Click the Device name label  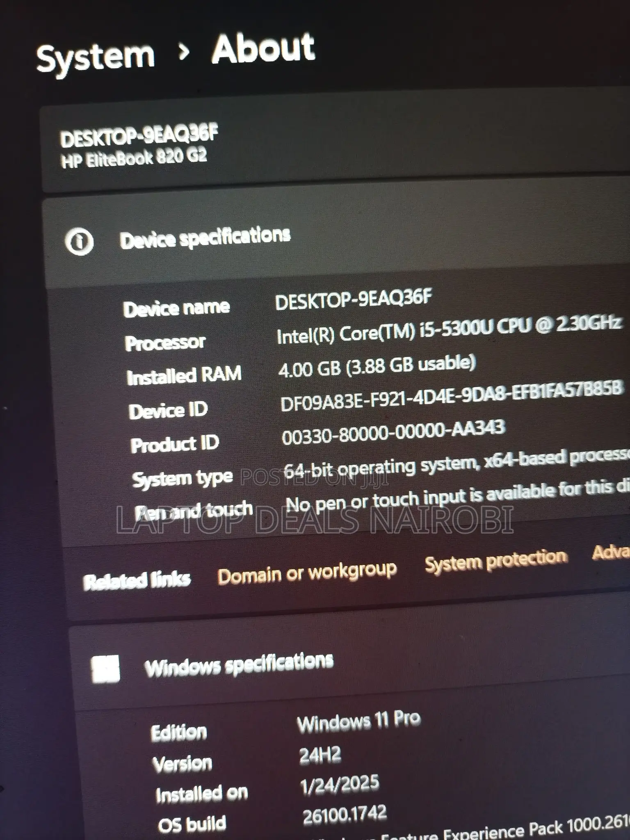(x=176, y=308)
